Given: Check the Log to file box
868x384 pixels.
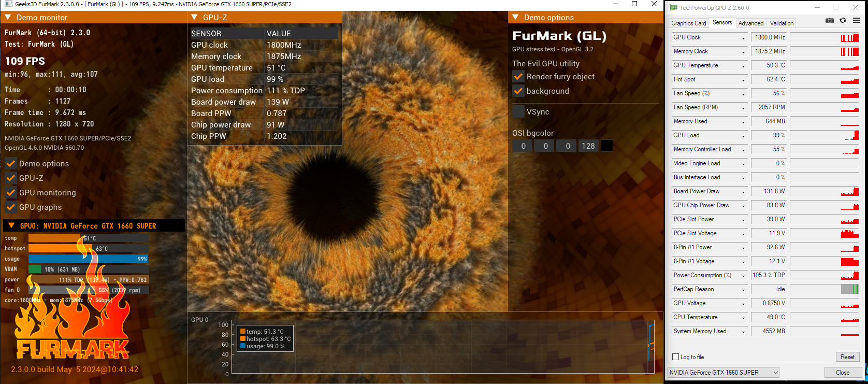Looking at the screenshot, I should point(675,357).
